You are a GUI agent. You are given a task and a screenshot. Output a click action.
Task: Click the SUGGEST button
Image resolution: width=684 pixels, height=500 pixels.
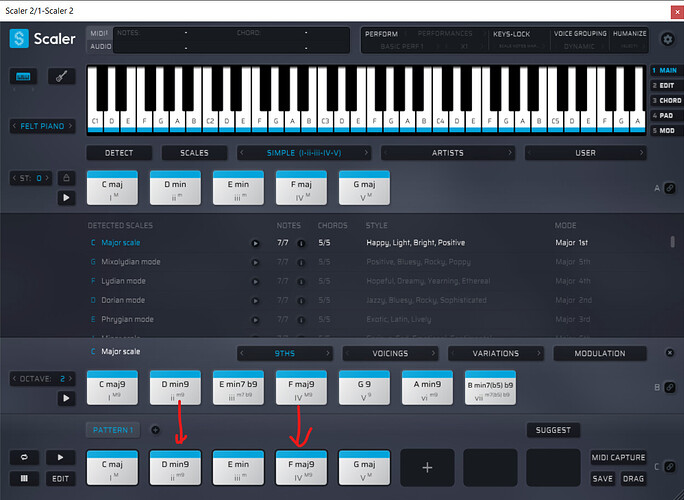(553, 430)
